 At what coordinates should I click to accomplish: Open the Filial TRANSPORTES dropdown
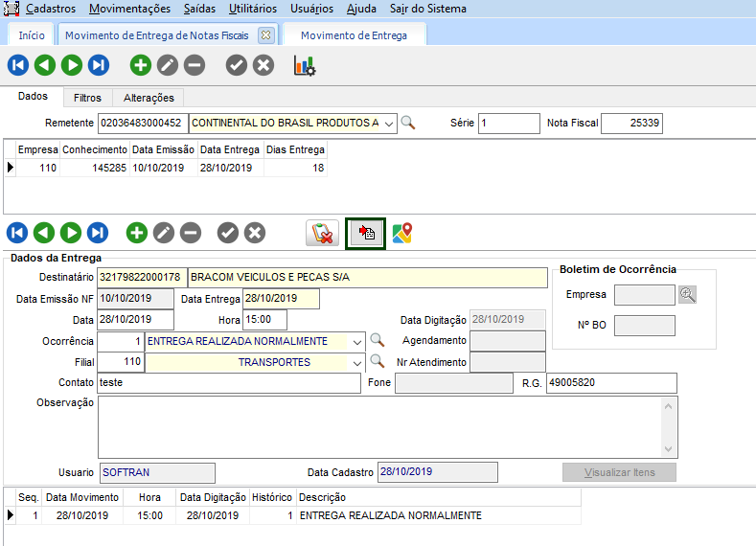pos(357,362)
